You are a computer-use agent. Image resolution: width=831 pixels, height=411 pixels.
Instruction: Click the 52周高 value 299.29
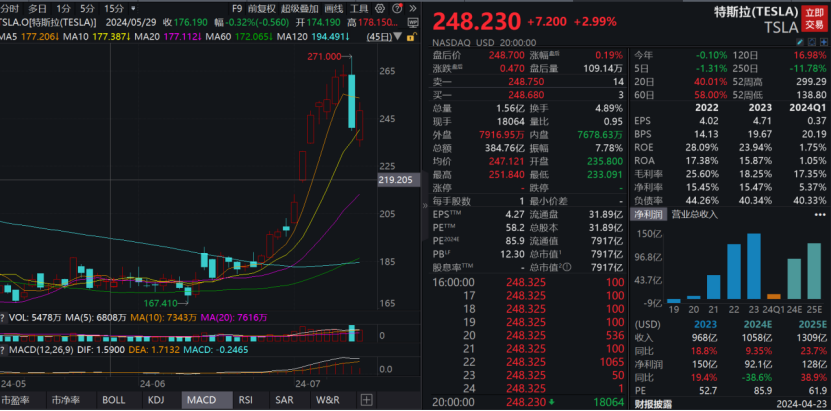[x=811, y=82]
